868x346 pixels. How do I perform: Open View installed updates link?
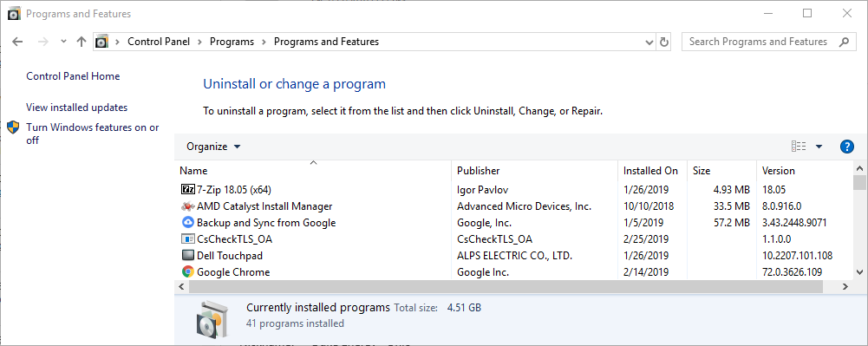tap(77, 108)
